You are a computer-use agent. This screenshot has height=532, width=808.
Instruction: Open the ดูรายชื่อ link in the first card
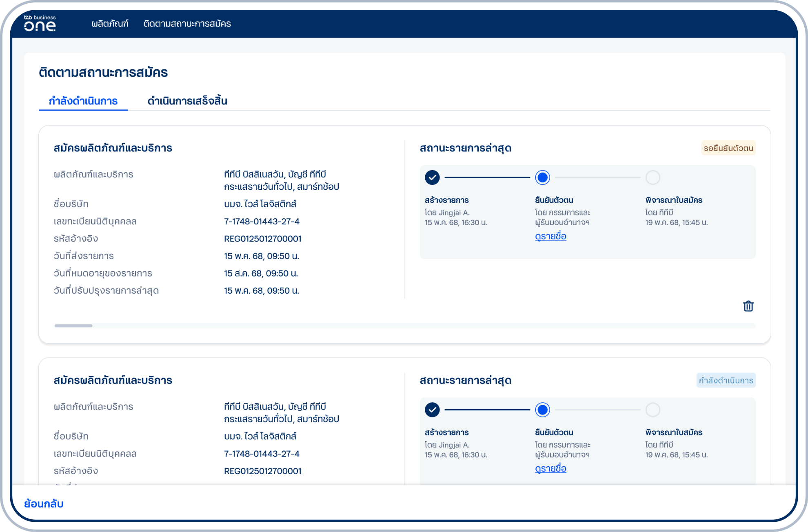551,236
